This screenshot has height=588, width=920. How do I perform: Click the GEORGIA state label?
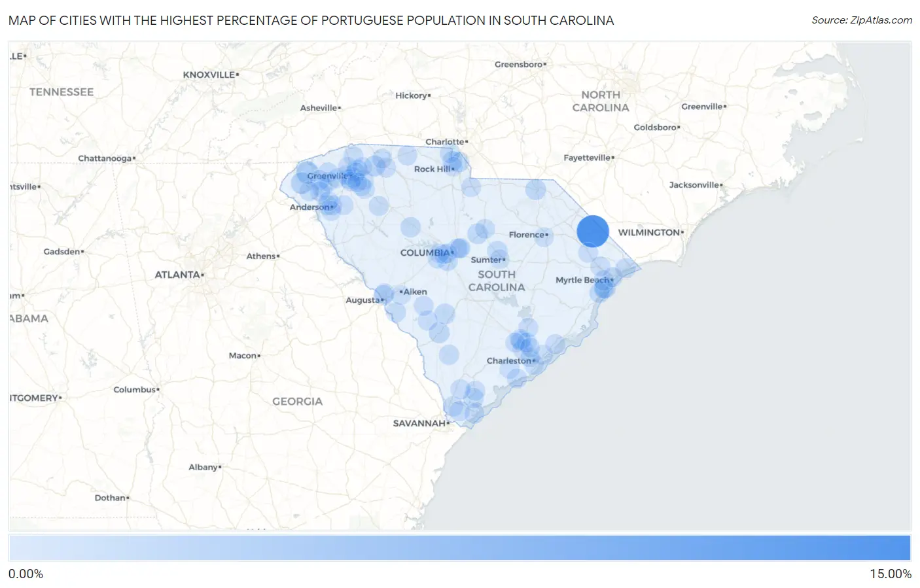tap(298, 402)
